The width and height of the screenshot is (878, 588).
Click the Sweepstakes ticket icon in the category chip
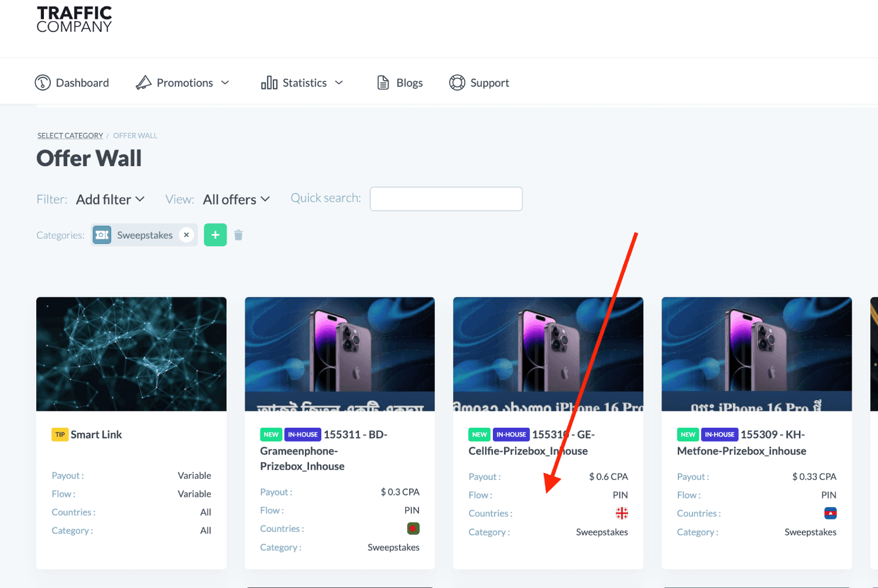click(102, 235)
